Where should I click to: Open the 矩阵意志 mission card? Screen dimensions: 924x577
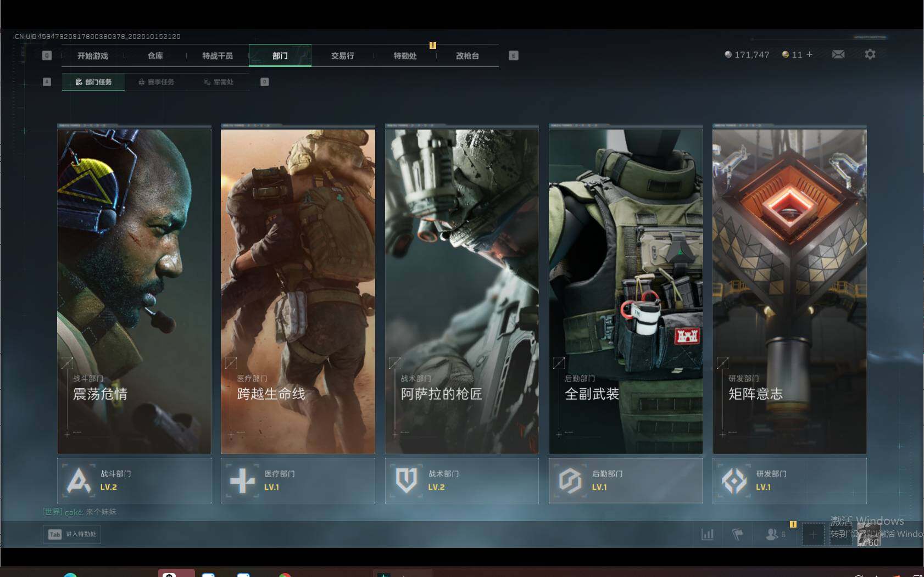789,292
